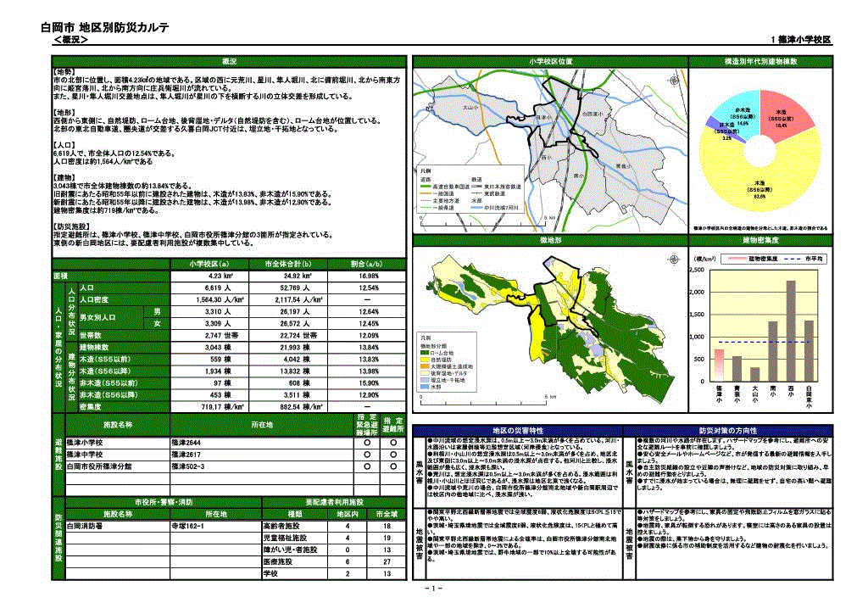Click the address 篠津2617
Screen dimensions: 868x614
(186, 455)
